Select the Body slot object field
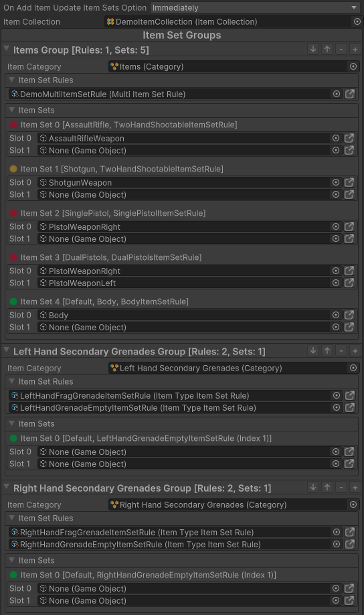 (x=184, y=315)
